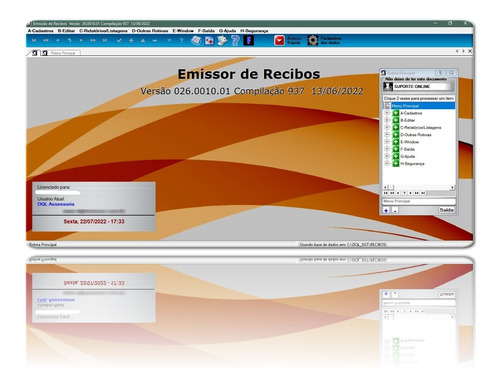Click the blue question mark help icon
This screenshot has width=500, height=386.
point(235,41)
